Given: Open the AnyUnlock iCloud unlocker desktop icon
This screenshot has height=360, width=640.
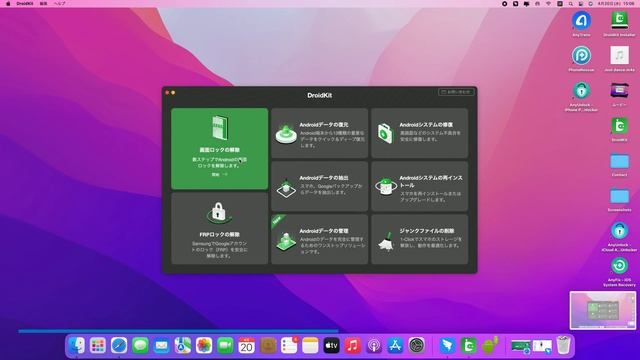Looking at the screenshot, I should pos(619,237).
